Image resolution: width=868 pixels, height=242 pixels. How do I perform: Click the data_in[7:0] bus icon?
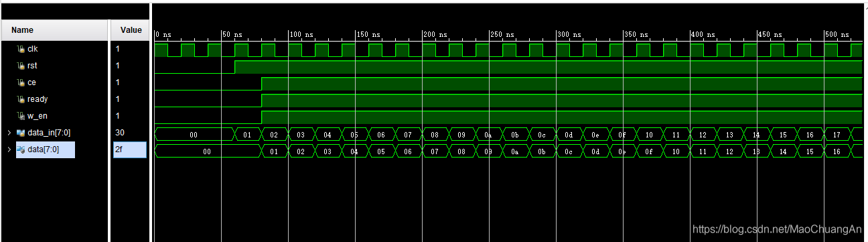click(x=20, y=133)
